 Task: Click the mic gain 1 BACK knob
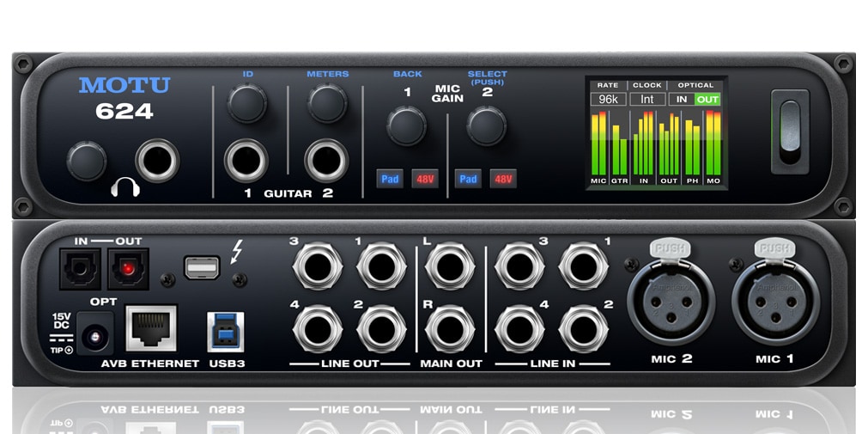[x=406, y=125]
